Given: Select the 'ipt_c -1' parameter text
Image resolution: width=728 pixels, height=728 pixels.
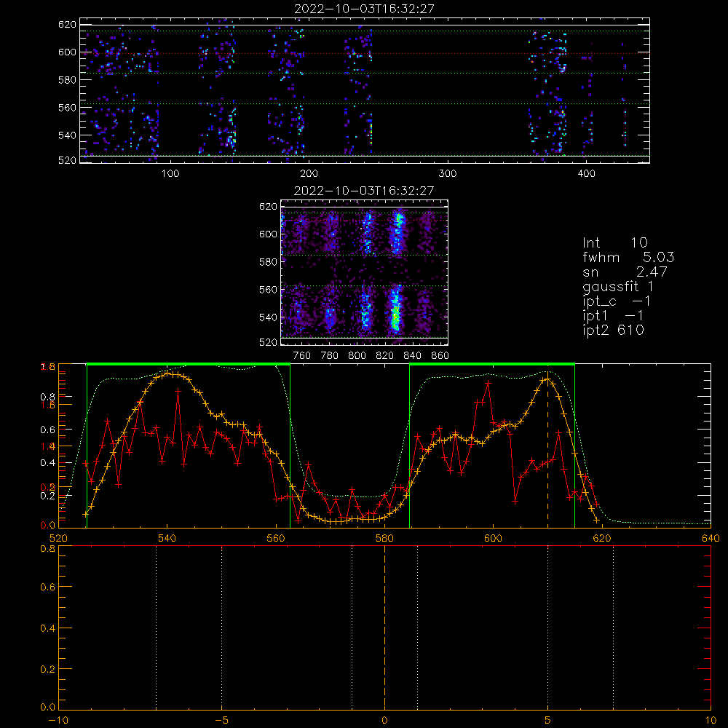Looking at the screenshot, I should pos(617,301).
